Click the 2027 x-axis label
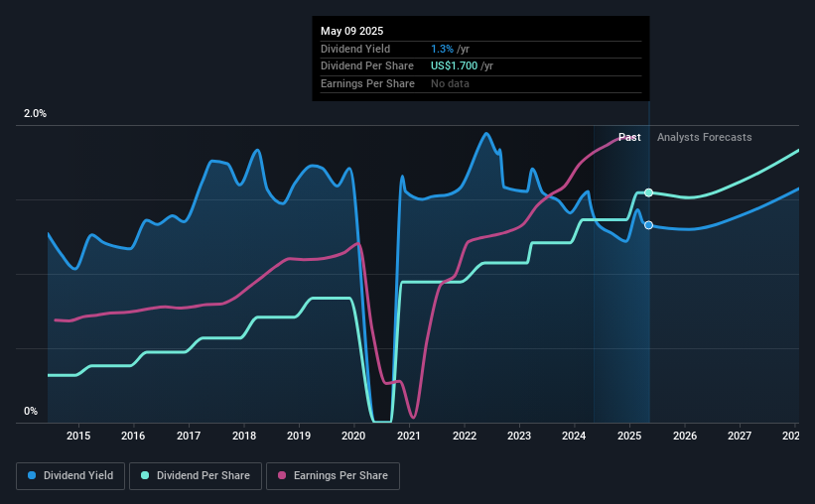Image resolution: width=815 pixels, height=504 pixels. [x=740, y=436]
